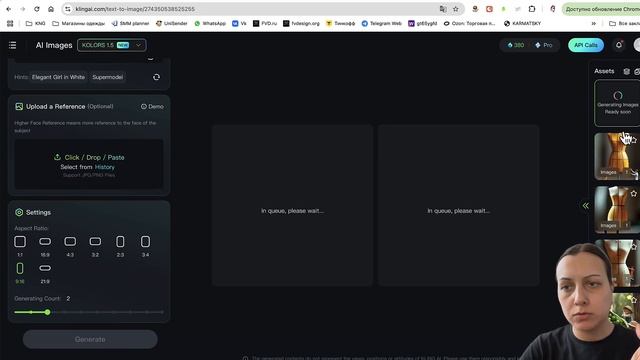Bookmark this page with the star icon
The width and height of the screenshot is (640, 360).
[456, 9]
